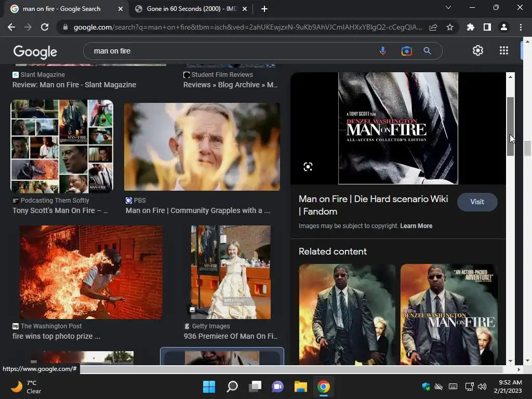Share this page icon in address bar
Screen dimensions: 532x399
[433, 27]
